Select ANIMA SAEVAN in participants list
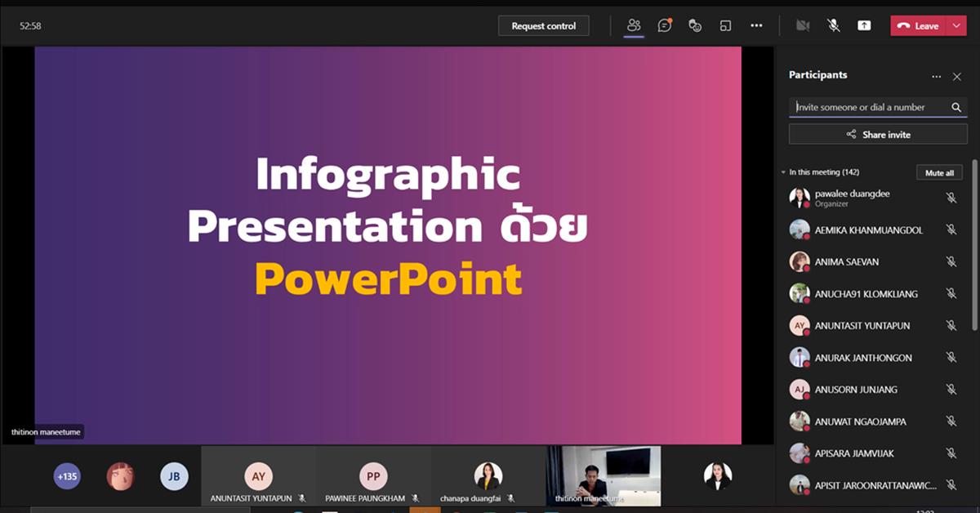This screenshot has width=980, height=513. 874,261
